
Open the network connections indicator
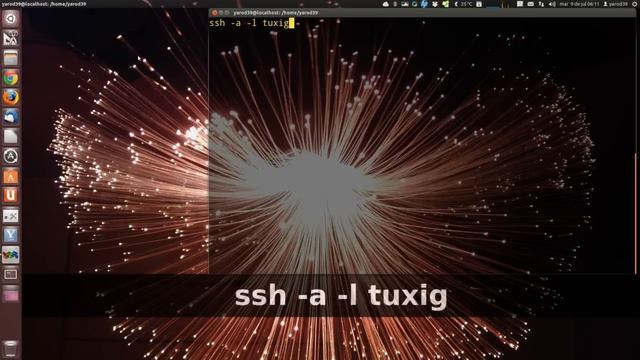[x=541, y=4]
